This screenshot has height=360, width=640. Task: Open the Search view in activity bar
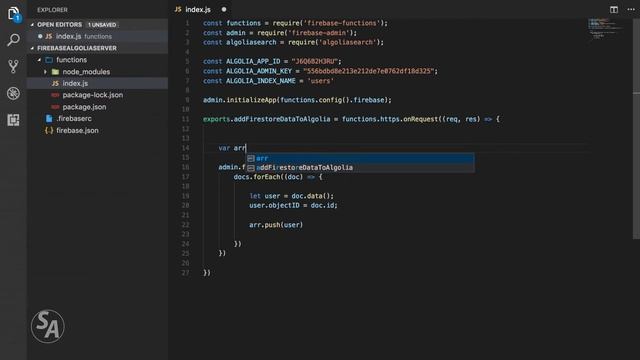coord(13,40)
